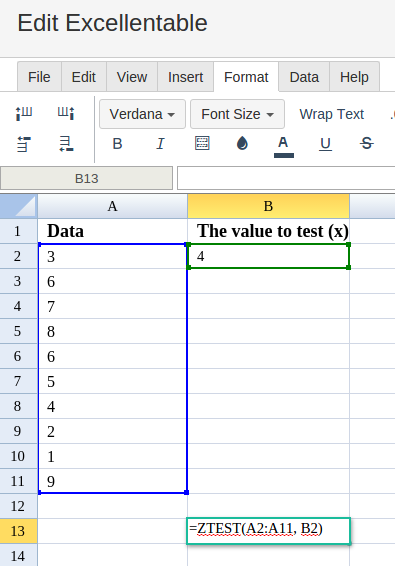395x566 pixels.
Task: Open the cell borders tool
Action: [x=202, y=143]
